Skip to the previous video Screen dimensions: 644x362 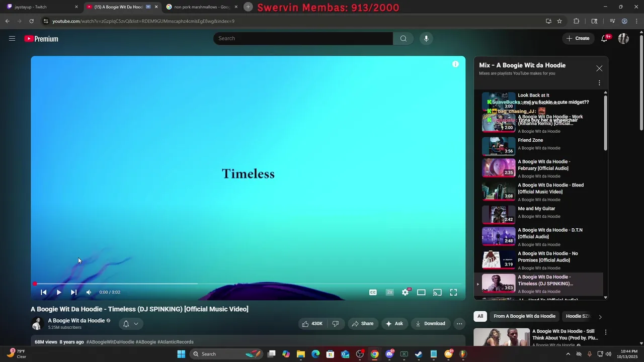(x=44, y=292)
